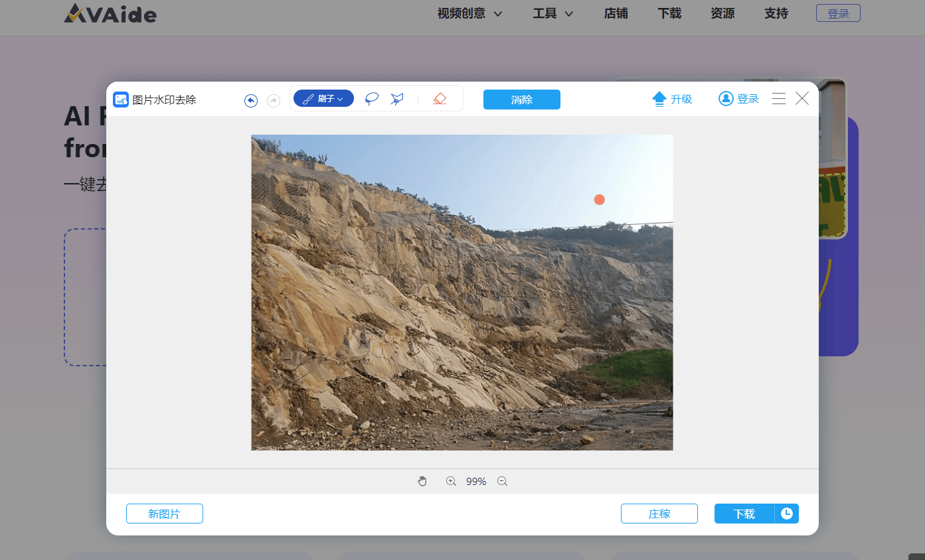Open the hamburger menu in the editor
This screenshot has width=925, height=560.
point(778,98)
